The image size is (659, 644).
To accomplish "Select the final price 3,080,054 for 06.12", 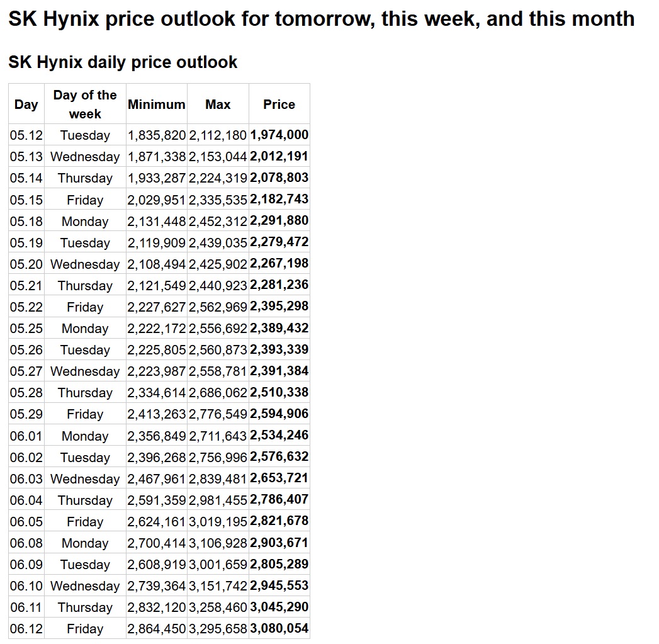I will click(x=279, y=628).
